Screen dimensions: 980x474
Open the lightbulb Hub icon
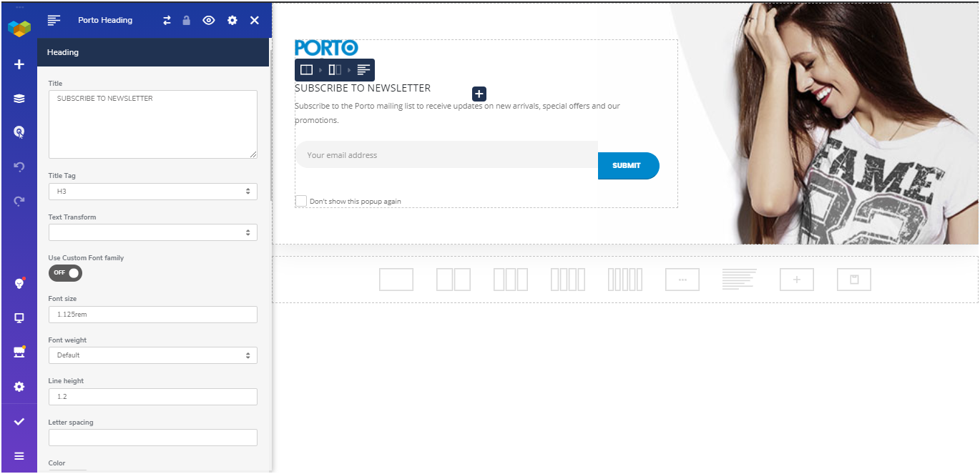[19, 284]
